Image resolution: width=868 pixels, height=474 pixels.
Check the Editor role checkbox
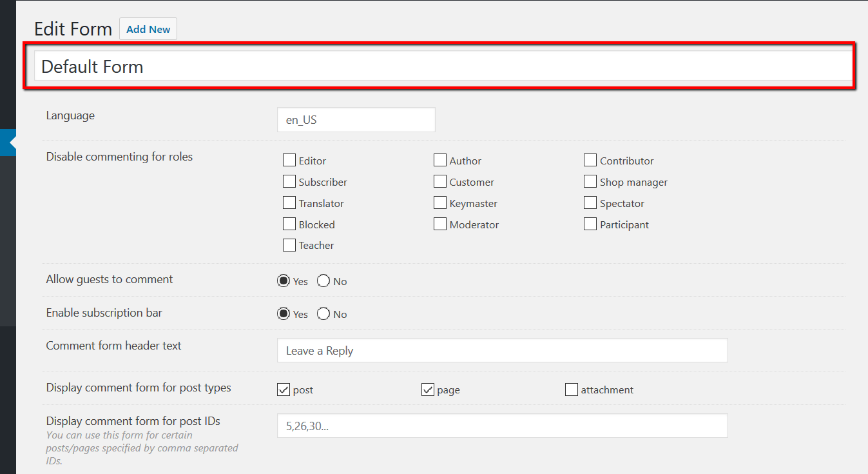[289, 161]
